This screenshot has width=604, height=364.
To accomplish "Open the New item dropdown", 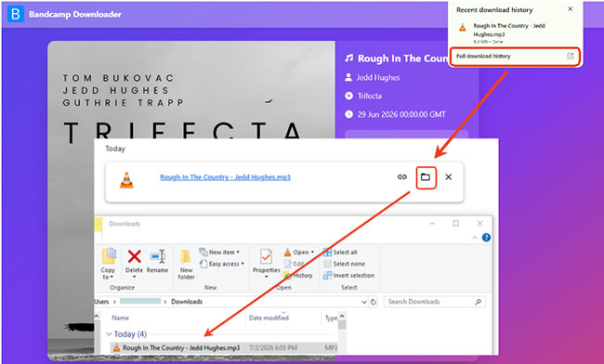I will (x=219, y=252).
